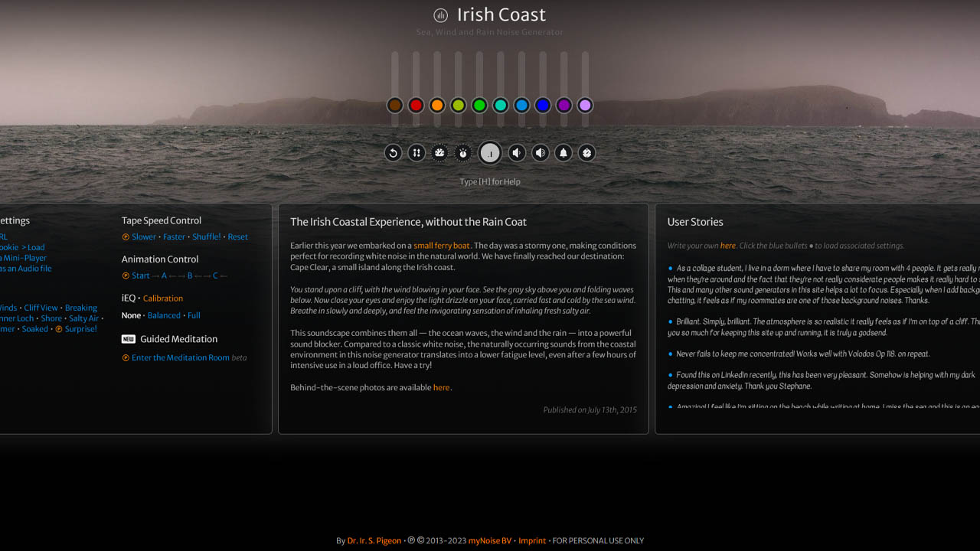Click the Shuffle! tape speed link
The image size is (980, 551).
point(206,237)
